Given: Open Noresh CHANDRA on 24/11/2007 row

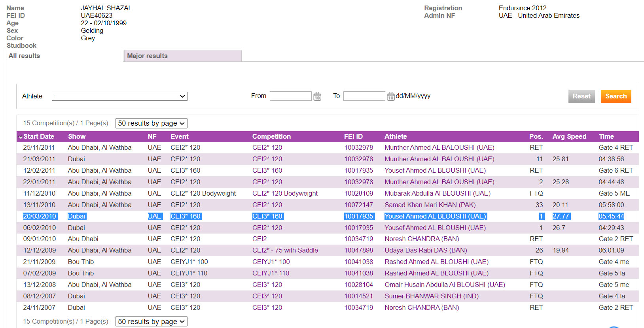Looking at the screenshot, I should tap(422, 307).
